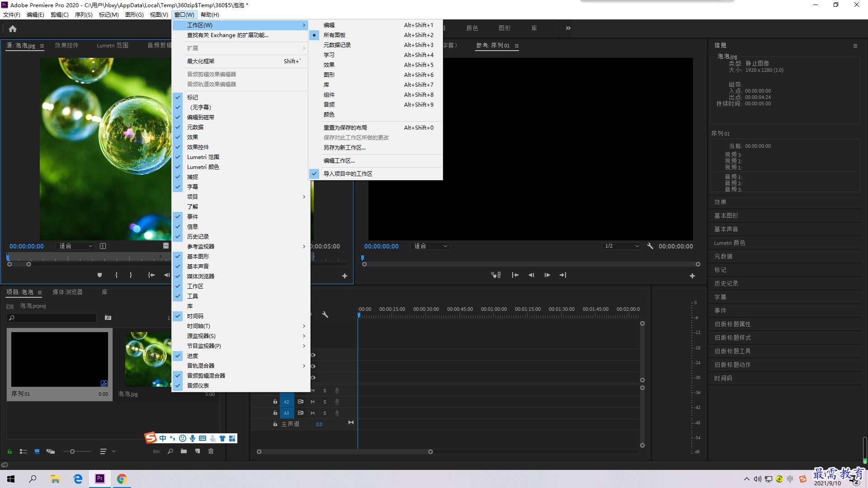Image resolution: width=868 pixels, height=488 pixels.
Task: Expand 参考监视器 submenu
Action: tap(241, 247)
